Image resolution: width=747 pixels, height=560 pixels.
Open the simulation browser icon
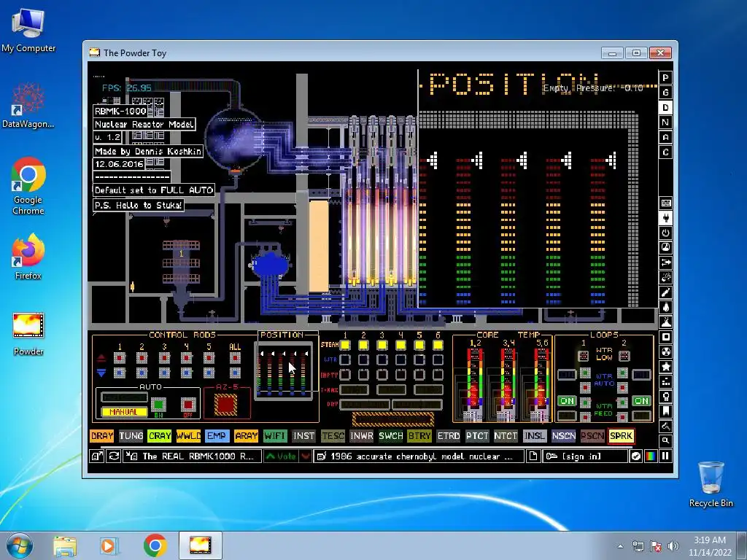(97, 456)
